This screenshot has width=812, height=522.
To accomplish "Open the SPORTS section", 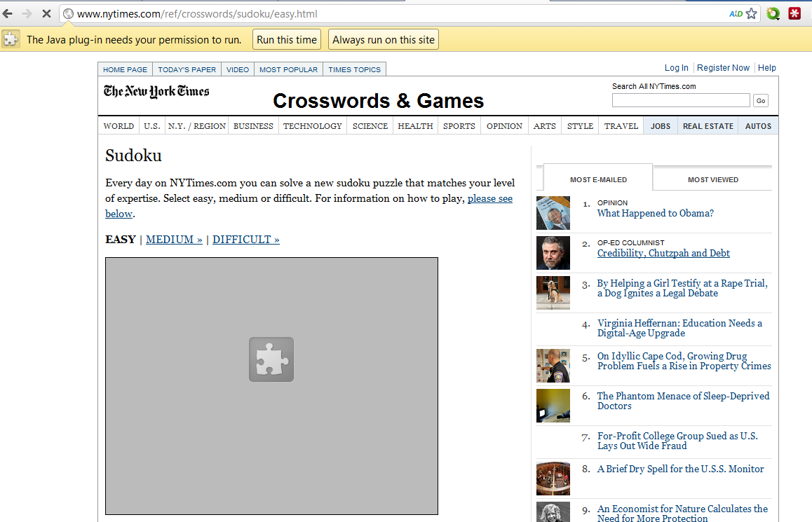I will click(x=459, y=126).
